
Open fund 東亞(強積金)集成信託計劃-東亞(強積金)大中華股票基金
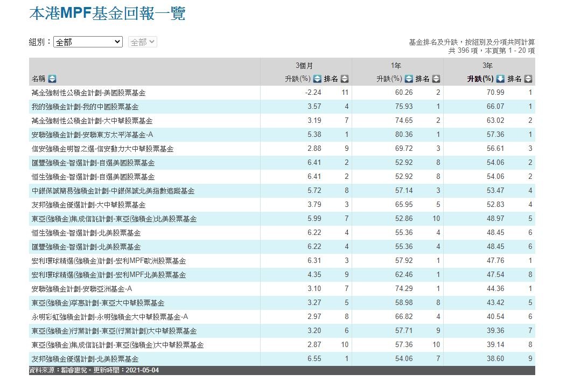click(x=118, y=345)
